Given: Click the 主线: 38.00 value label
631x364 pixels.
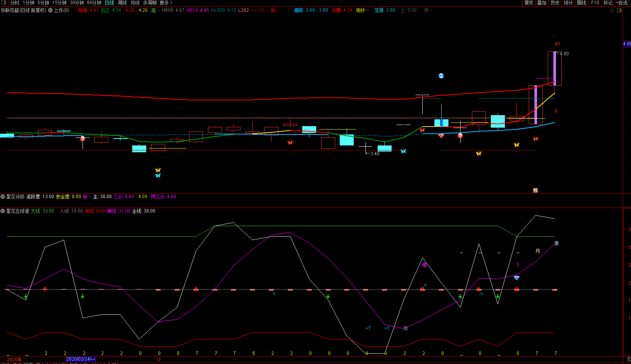Looking at the screenshot, I should (x=144, y=211).
